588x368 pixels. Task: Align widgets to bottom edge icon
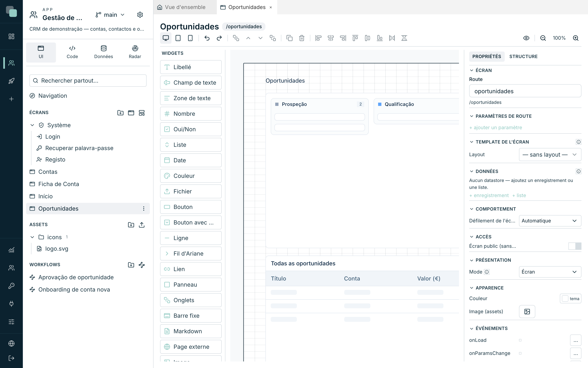[x=380, y=38]
